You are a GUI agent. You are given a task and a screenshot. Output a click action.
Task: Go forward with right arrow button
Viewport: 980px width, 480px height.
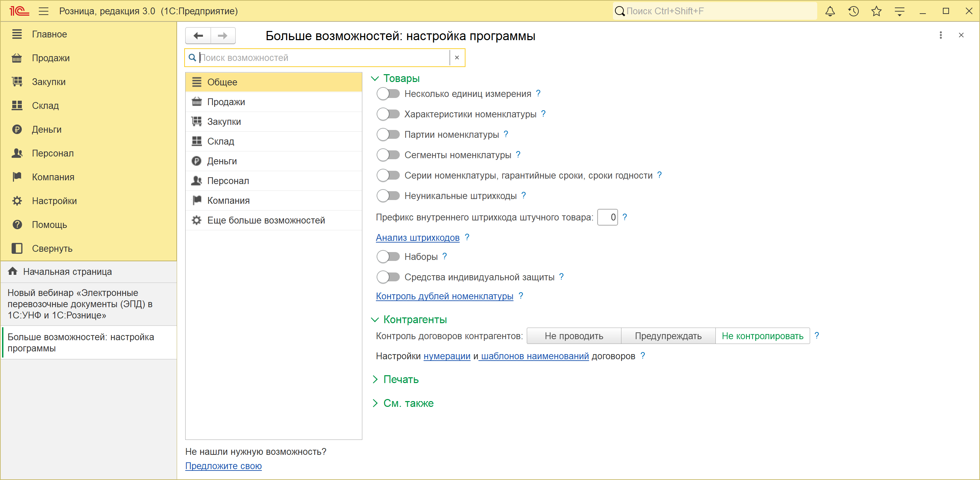pyautogui.click(x=223, y=36)
